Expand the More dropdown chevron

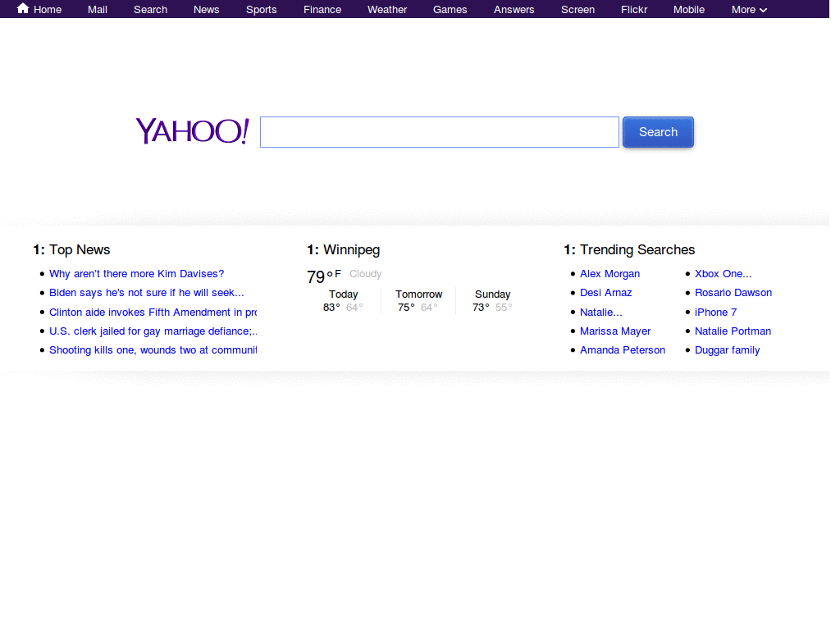[x=764, y=10]
